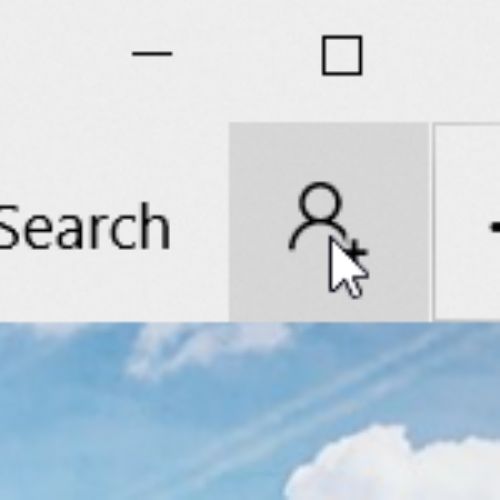The height and width of the screenshot is (500, 500).
Task: Click the person silhouette icon's head
Action: coord(320,202)
